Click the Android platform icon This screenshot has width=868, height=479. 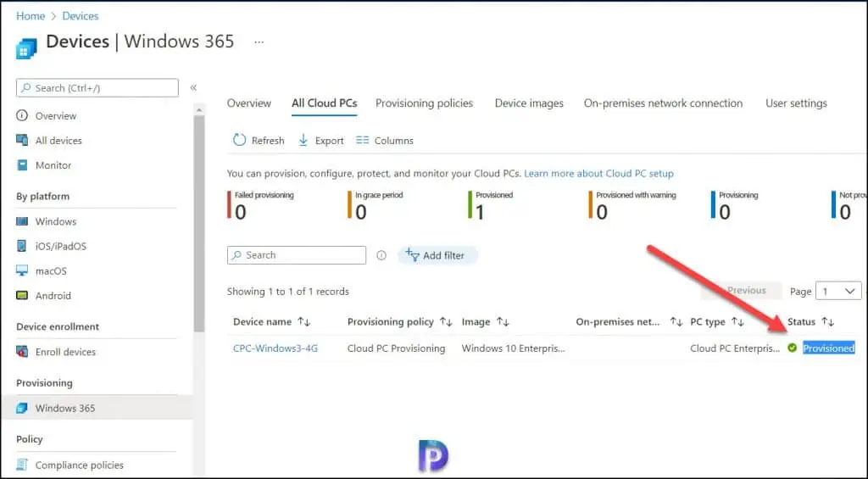click(x=22, y=296)
